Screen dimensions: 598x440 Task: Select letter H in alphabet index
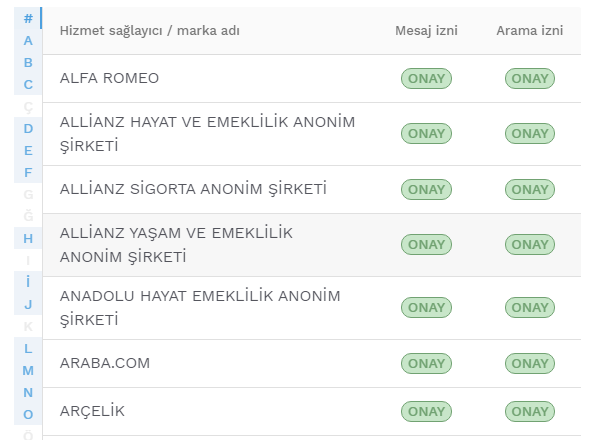click(28, 238)
